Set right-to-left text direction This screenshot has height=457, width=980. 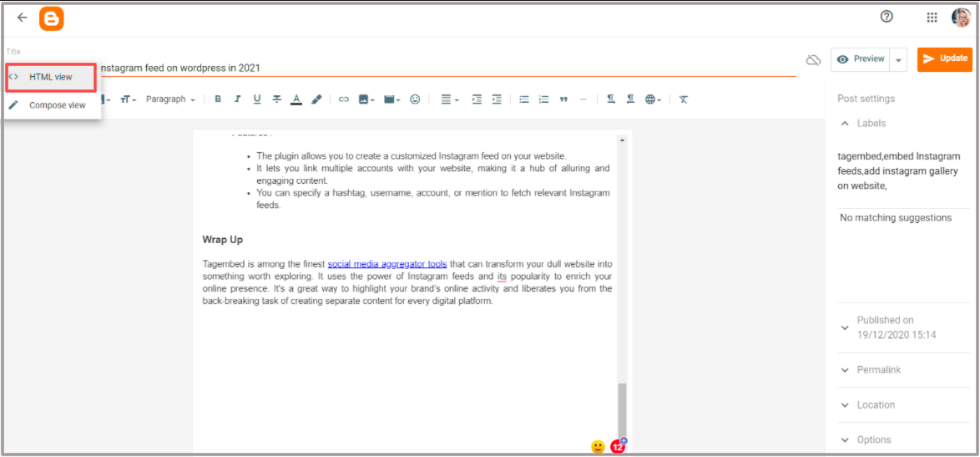630,99
